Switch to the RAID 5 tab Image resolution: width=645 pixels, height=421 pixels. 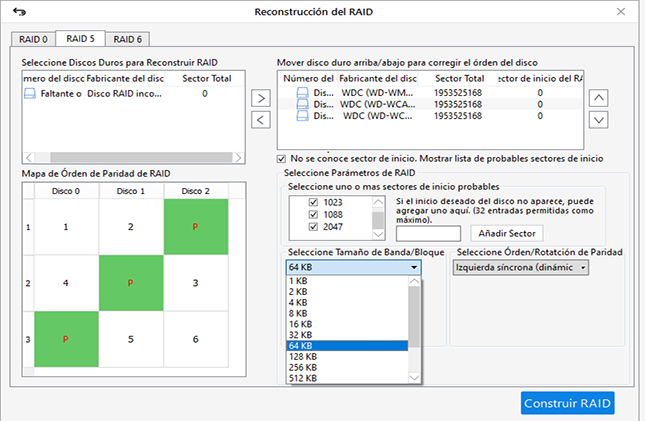tap(81, 39)
